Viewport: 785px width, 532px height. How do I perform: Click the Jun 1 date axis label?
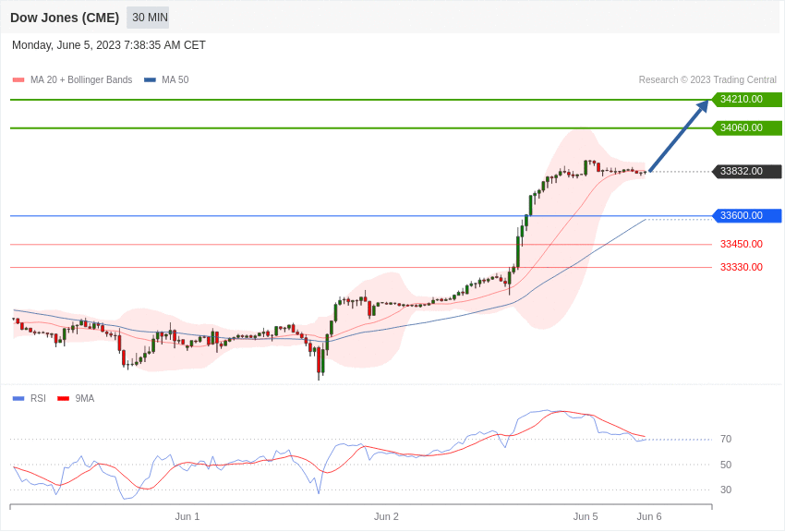point(187,517)
